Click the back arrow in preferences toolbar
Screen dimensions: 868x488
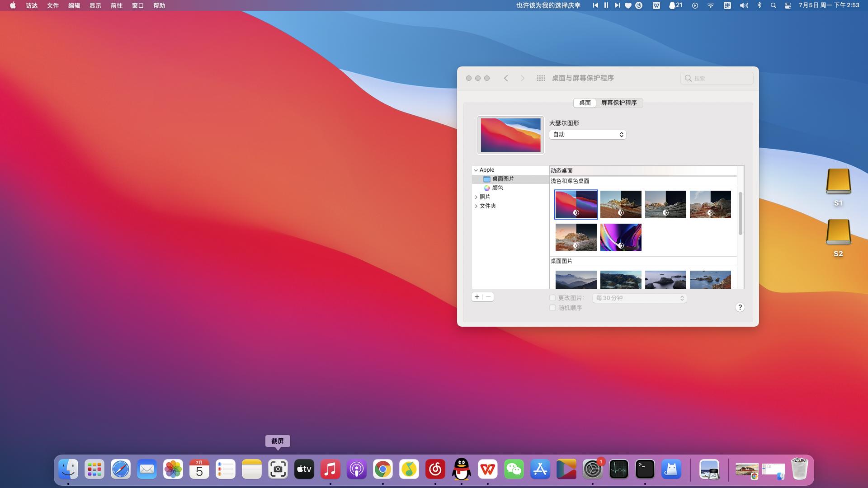click(x=506, y=78)
